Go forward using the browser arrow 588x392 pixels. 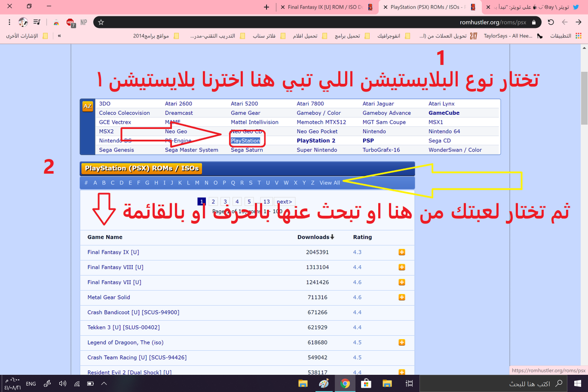pos(565,23)
